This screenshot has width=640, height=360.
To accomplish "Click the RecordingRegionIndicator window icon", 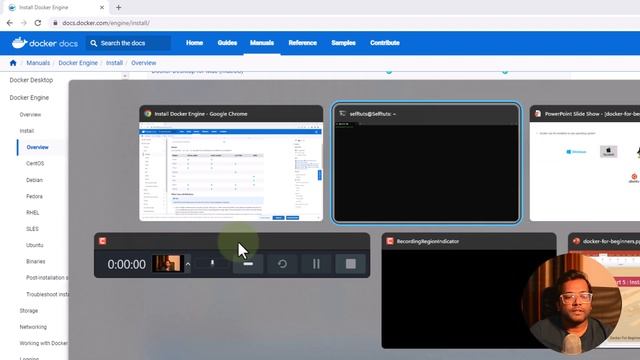I will click(390, 241).
